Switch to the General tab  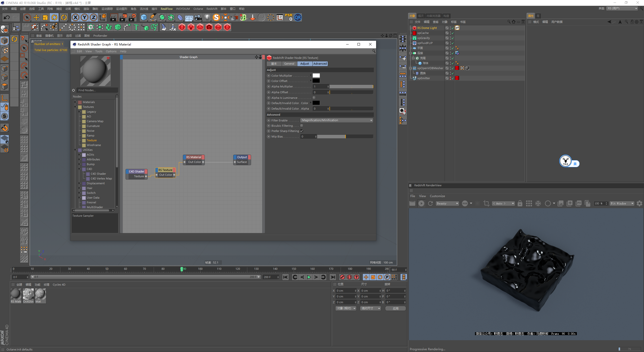point(289,64)
